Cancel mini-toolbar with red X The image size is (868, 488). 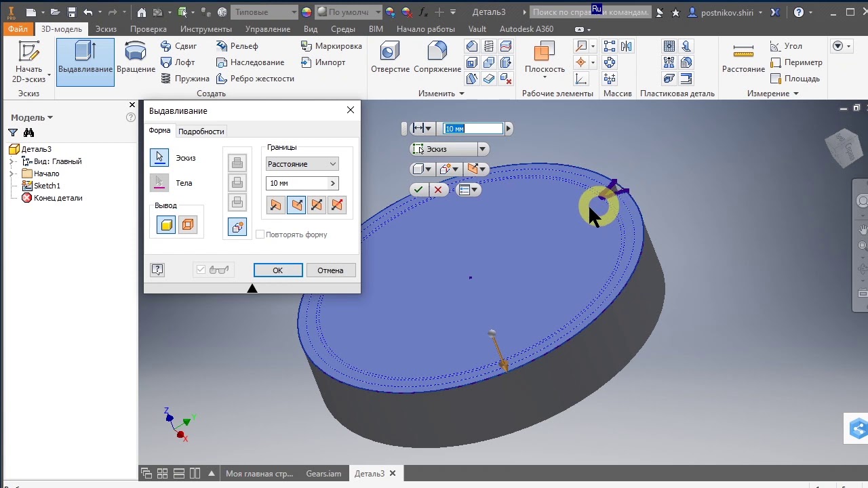[x=438, y=190]
